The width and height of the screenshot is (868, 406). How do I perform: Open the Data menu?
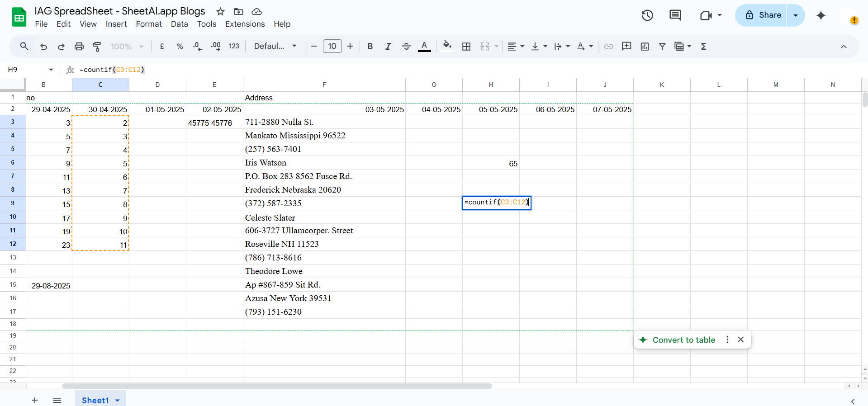[x=179, y=24]
